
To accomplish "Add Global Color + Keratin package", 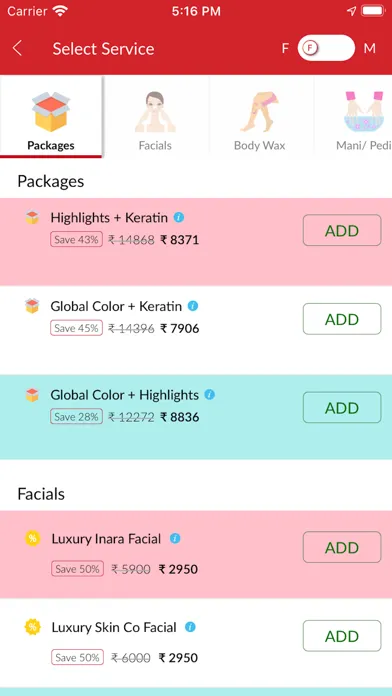I will [342, 319].
